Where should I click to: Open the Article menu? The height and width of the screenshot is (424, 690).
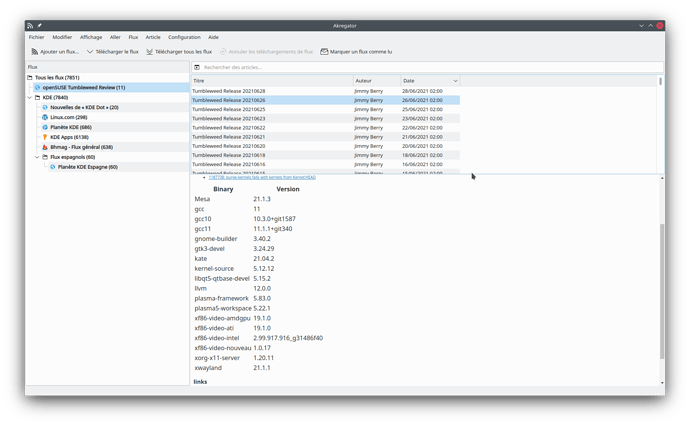[x=153, y=37]
